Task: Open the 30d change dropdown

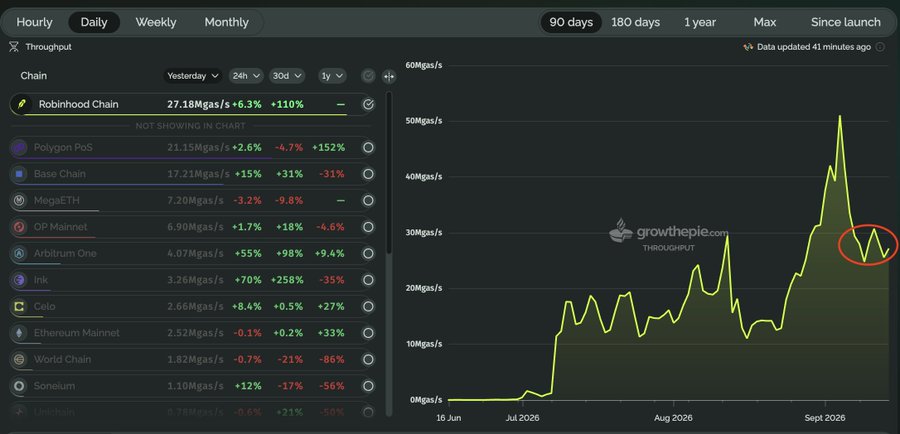Action: click(x=286, y=76)
